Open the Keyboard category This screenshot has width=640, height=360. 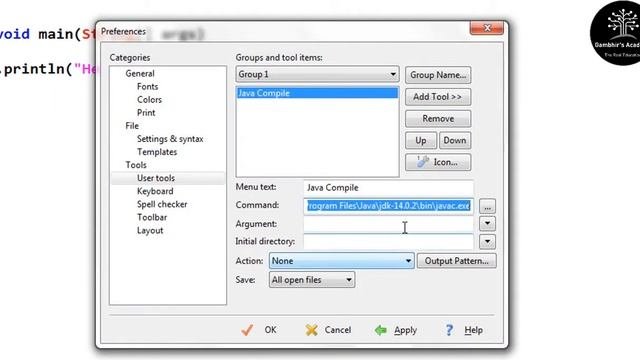click(155, 191)
